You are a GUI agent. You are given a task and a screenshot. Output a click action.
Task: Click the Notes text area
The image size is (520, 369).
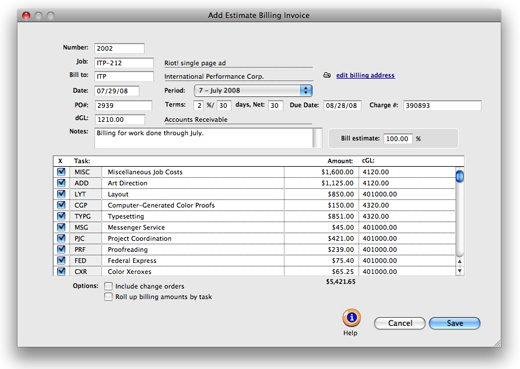(x=204, y=138)
